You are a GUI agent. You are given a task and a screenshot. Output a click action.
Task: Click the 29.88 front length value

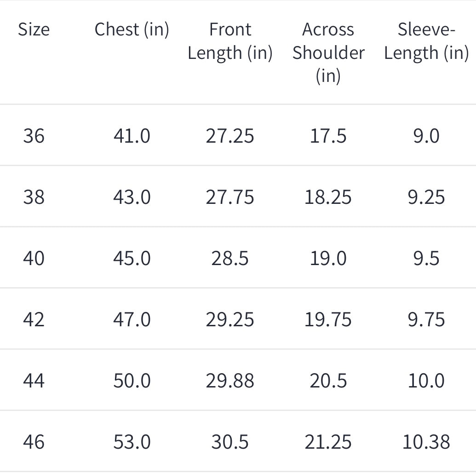[230, 381]
